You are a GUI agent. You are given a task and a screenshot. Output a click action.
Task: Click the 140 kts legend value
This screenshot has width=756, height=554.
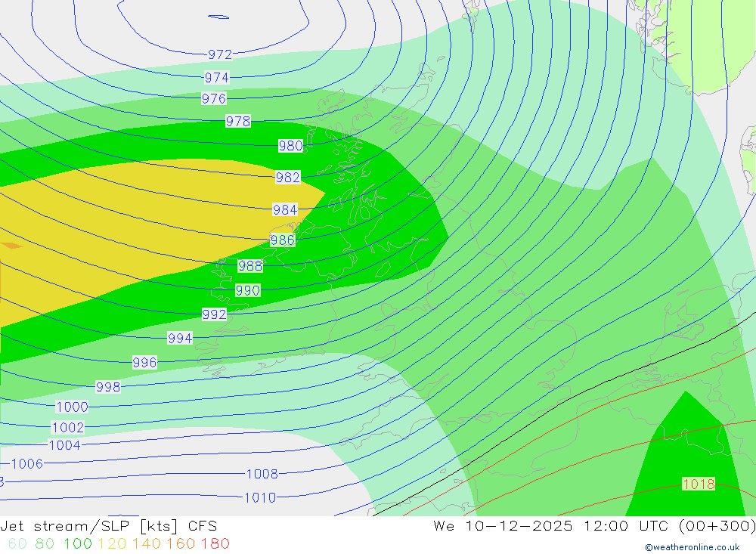click(x=147, y=544)
